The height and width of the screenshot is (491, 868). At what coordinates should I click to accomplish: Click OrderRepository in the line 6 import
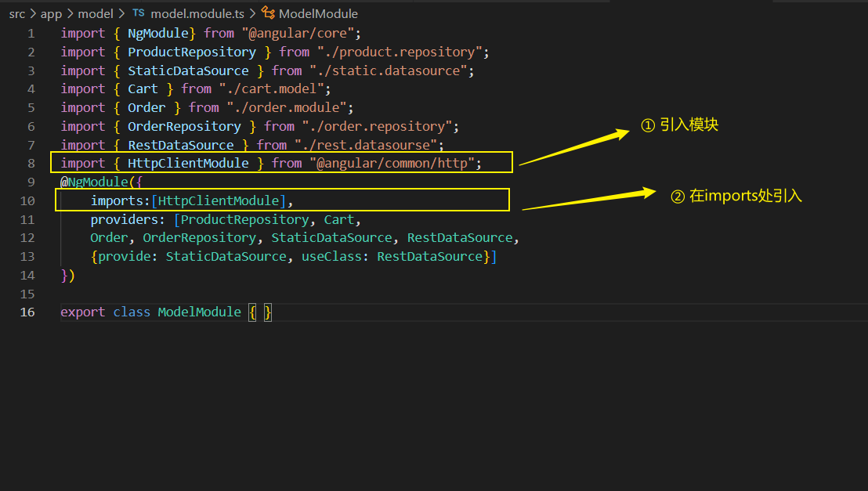[184, 127]
